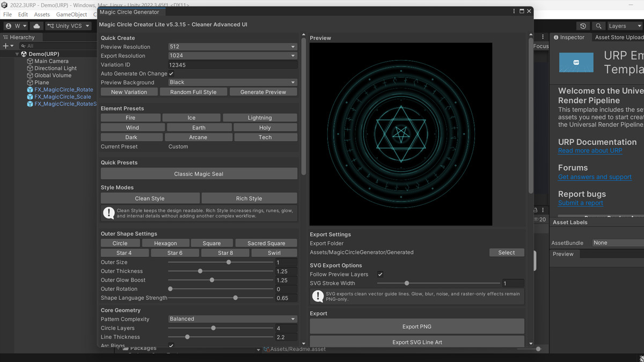644x362 pixels.
Task: Click the New Variation button
Action: pos(129,92)
